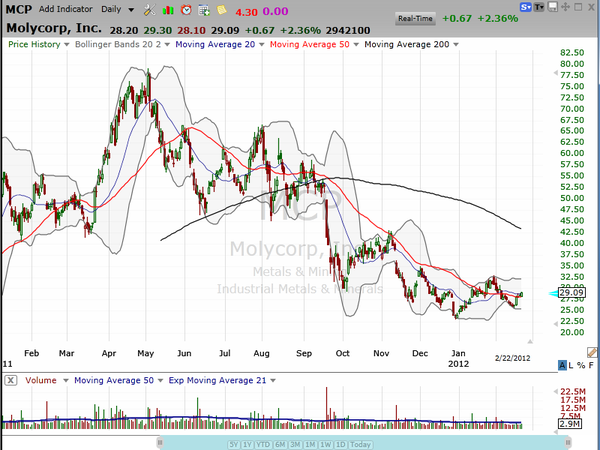Click volume scale arrow near 22.5M

(x=556, y=391)
